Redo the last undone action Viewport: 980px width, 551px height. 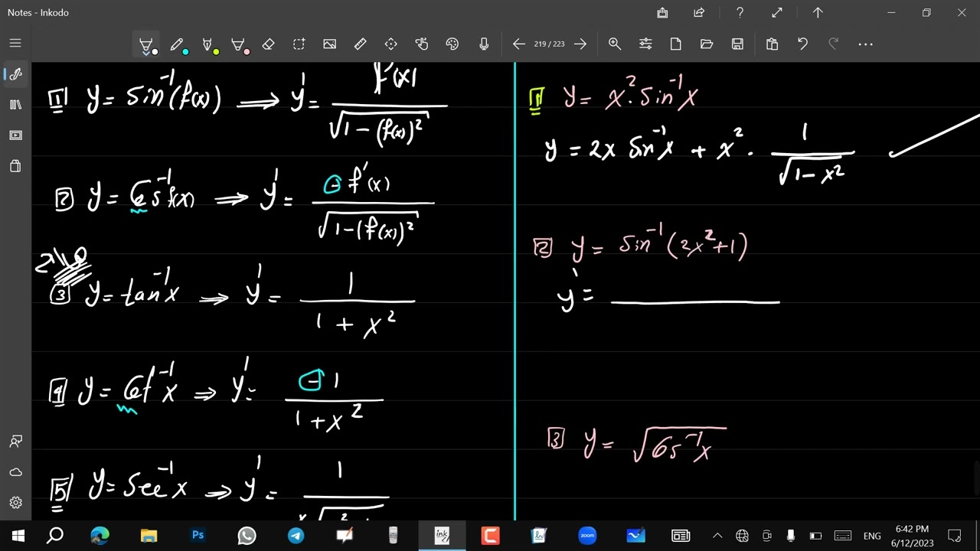pyautogui.click(x=833, y=44)
